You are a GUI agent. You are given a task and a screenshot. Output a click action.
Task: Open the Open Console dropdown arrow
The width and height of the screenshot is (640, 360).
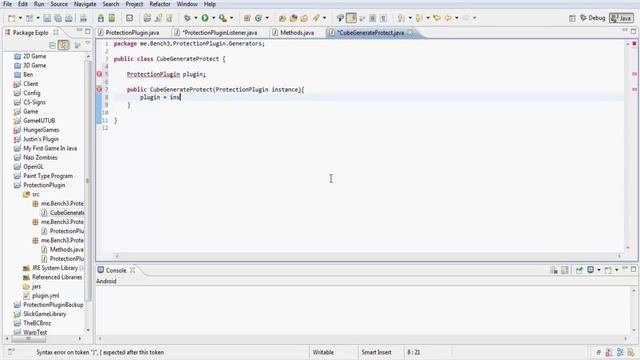pyautogui.click(x=617, y=270)
